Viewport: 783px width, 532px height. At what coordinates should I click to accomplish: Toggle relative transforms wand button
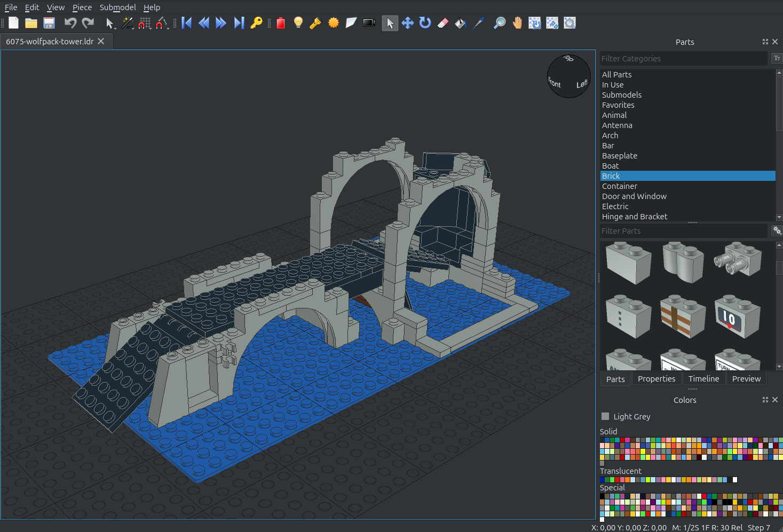pyautogui.click(x=127, y=23)
